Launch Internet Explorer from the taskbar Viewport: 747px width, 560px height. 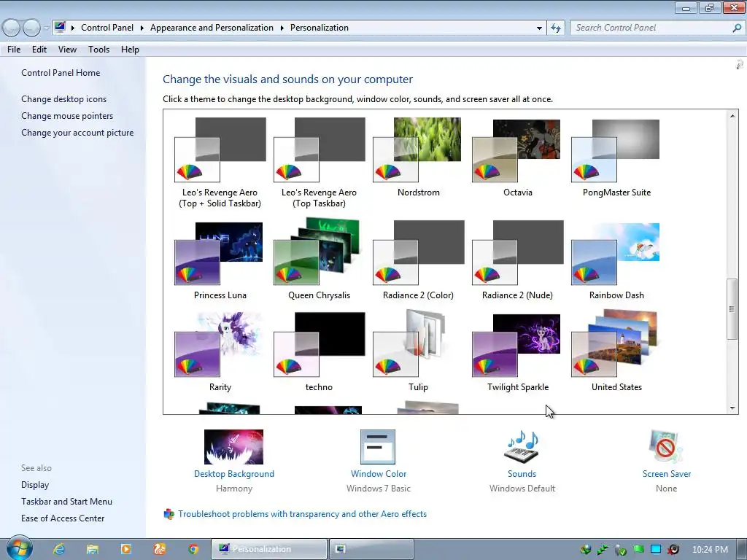click(x=59, y=549)
